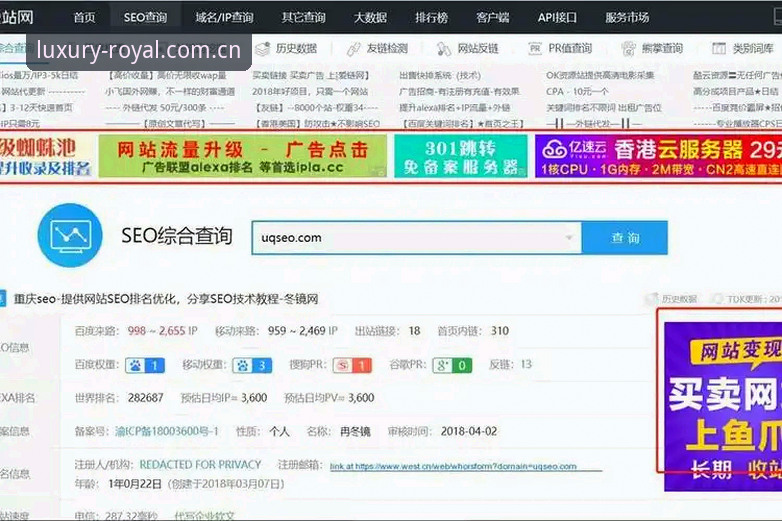Open the 网站变现 side ad

[723, 406]
